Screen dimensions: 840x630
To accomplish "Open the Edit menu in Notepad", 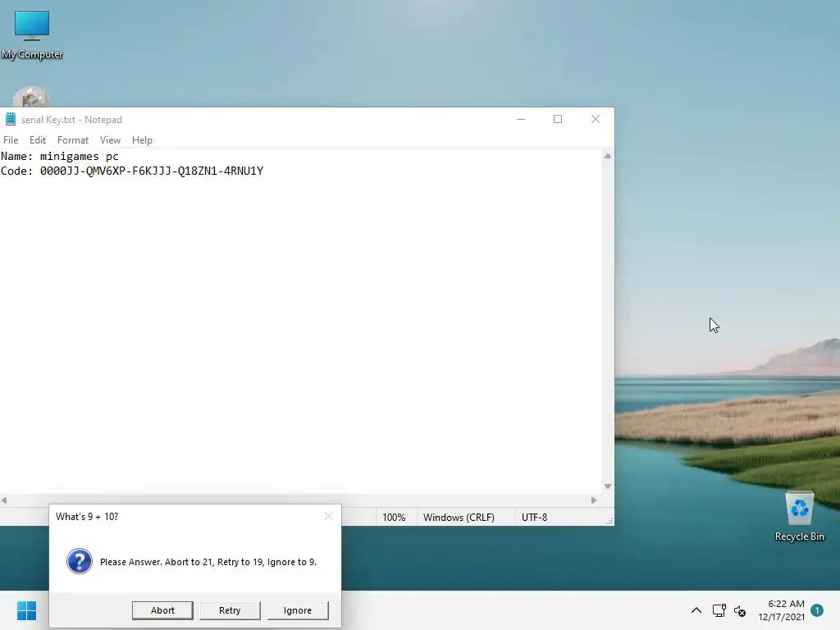I will pyautogui.click(x=38, y=139).
